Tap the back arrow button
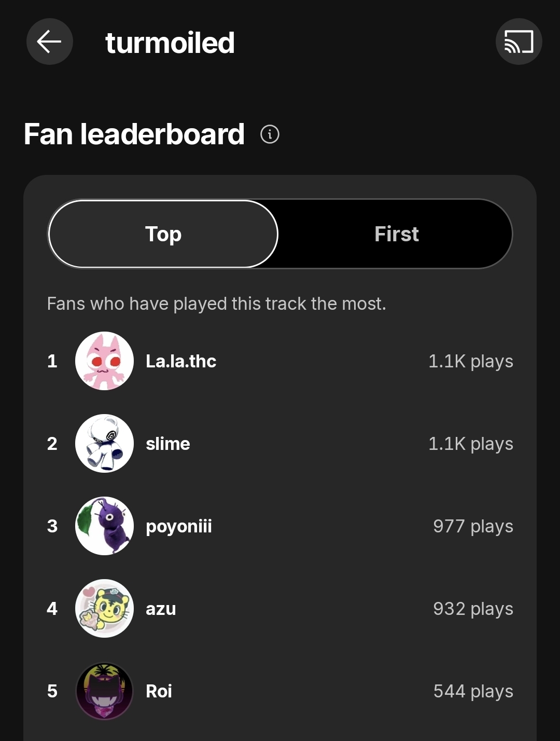 tap(50, 42)
